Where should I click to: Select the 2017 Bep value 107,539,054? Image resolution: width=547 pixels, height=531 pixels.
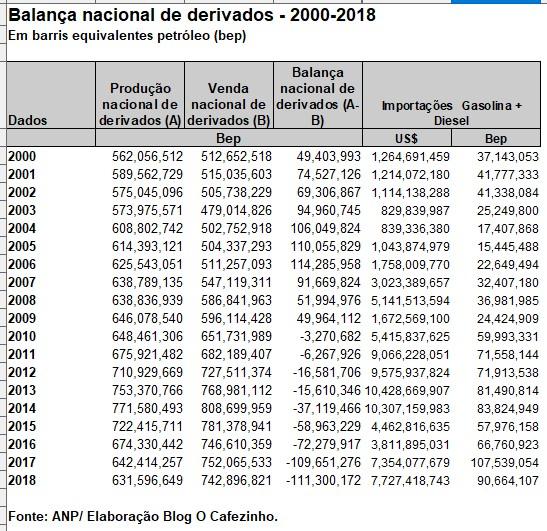pyautogui.click(x=505, y=463)
